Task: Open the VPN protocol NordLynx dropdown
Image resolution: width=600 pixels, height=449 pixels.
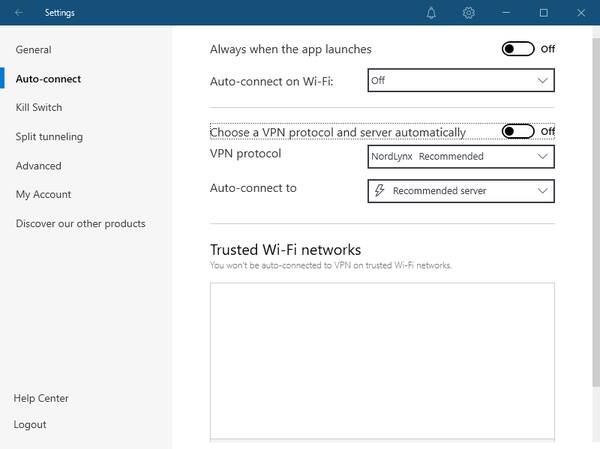Action: (461, 156)
